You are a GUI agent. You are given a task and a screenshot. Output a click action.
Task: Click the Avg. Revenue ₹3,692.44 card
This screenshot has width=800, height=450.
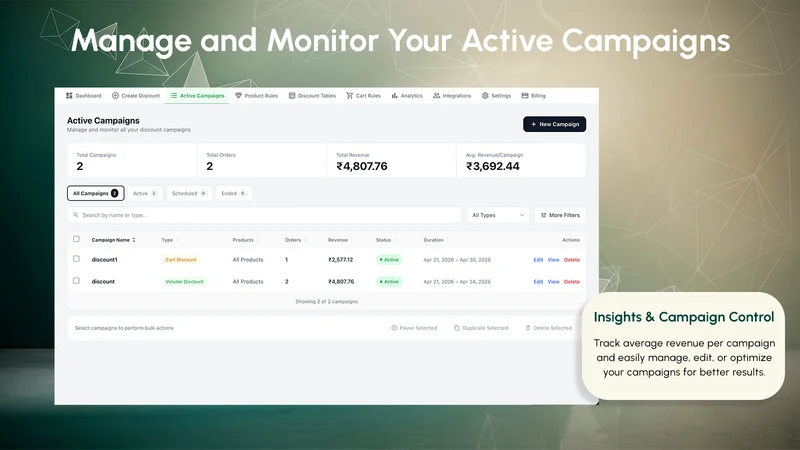(521, 160)
